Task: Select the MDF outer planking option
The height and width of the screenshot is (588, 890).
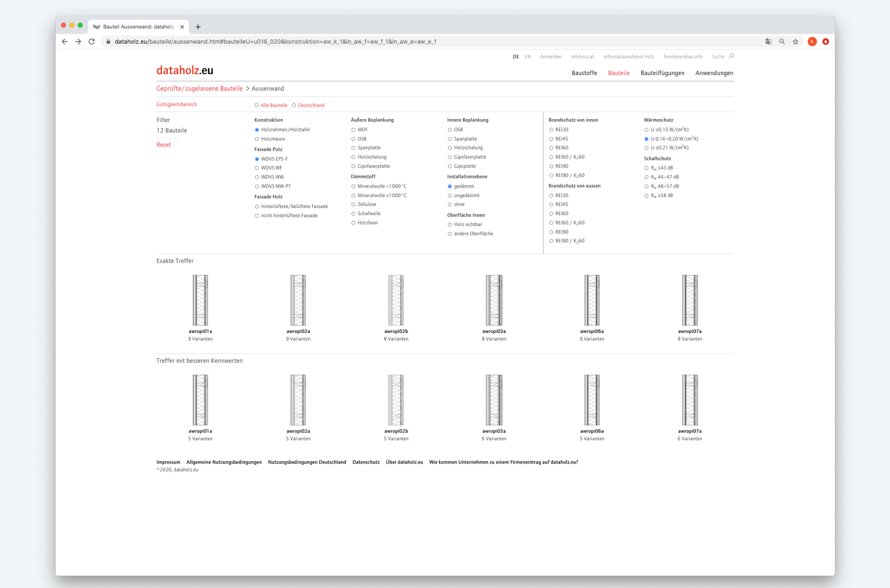Action: [353, 130]
